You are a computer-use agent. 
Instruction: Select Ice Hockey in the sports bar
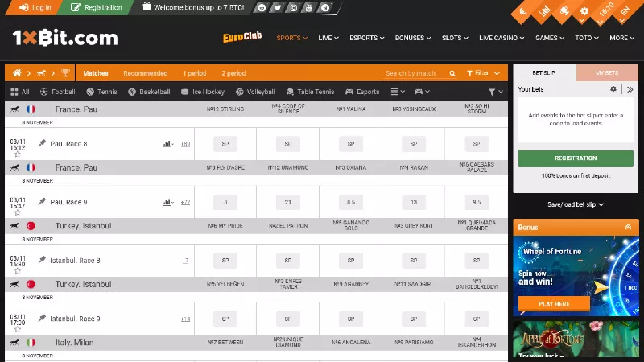tap(203, 92)
